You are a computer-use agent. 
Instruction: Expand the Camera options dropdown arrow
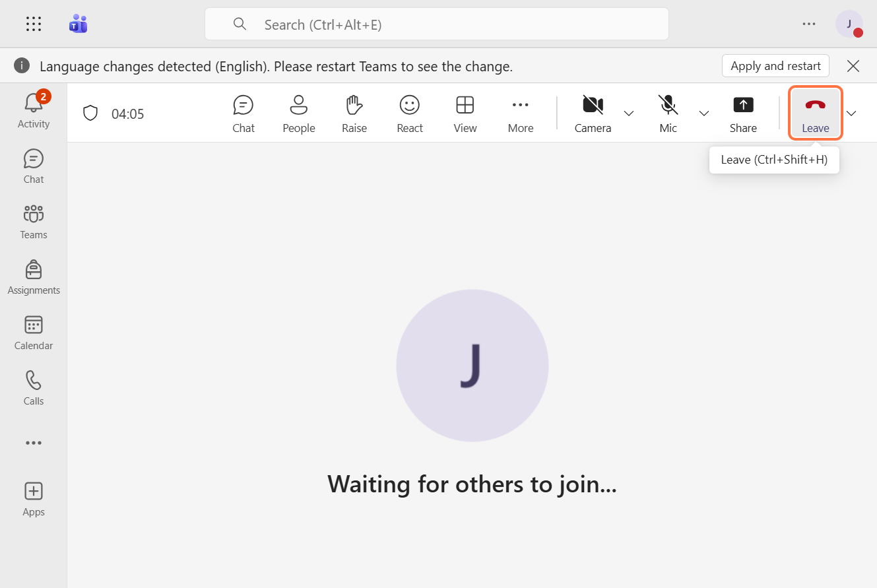[629, 114]
